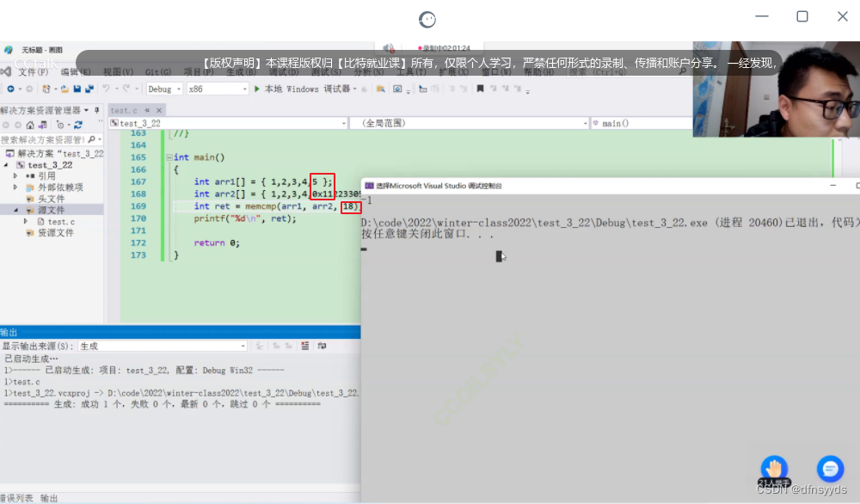Click the 'return 0;' code line
860x504 pixels.
pos(217,243)
